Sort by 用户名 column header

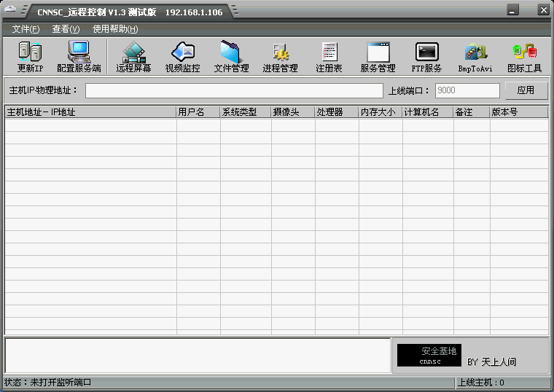(x=198, y=112)
